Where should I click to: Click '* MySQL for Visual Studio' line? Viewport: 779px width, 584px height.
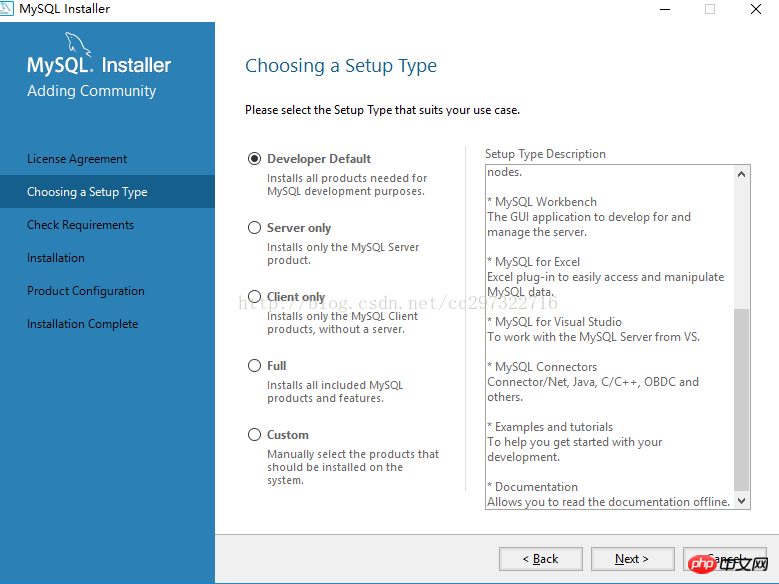click(x=554, y=322)
